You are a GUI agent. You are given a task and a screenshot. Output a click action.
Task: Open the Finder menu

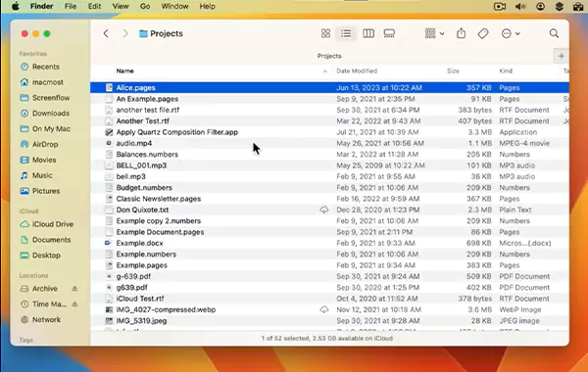pos(41,7)
